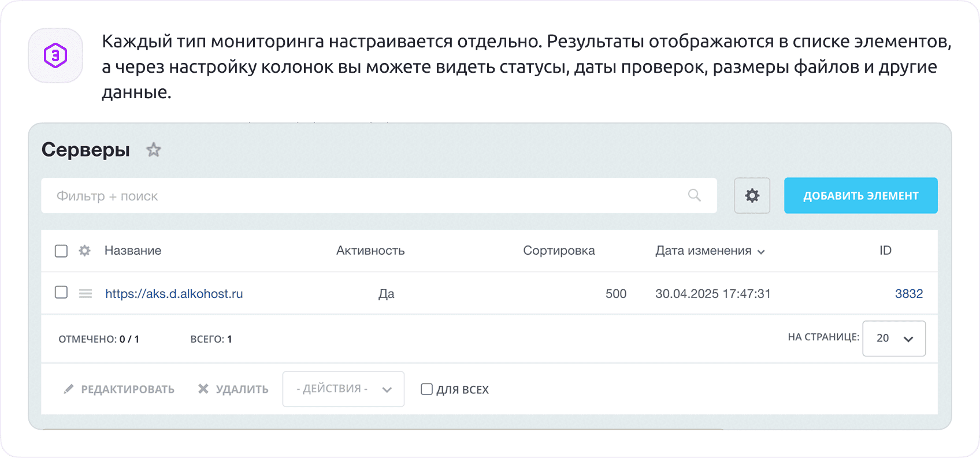The width and height of the screenshot is (980, 458).
Task: Click pencil icon of Редактировать
Action: click(69, 389)
